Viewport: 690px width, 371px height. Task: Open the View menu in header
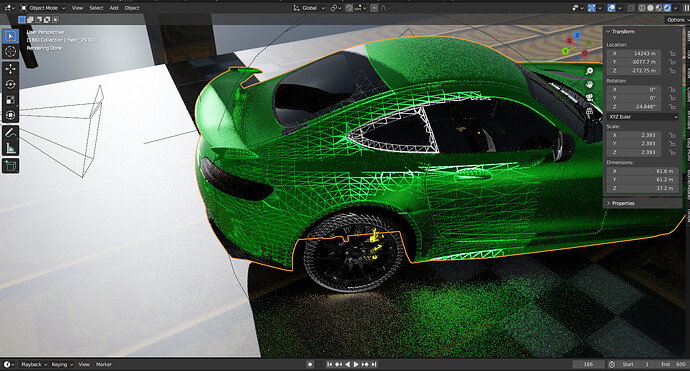[77, 8]
